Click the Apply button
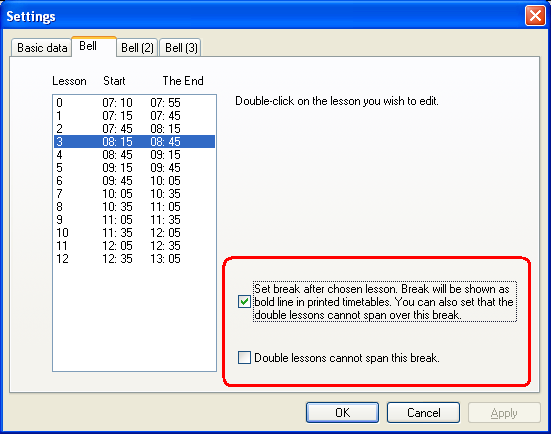This screenshot has width=551, height=434. (x=504, y=413)
